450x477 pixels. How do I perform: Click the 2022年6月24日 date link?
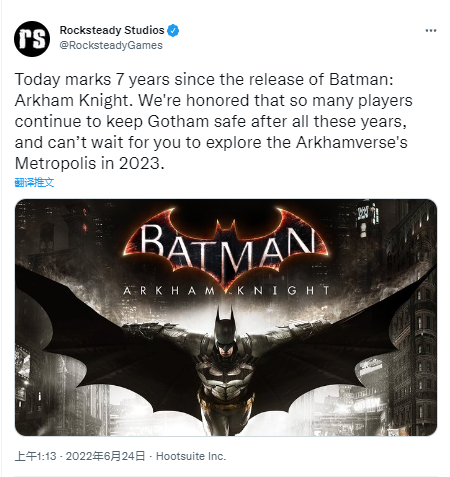pyautogui.click(x=105, y=456)
